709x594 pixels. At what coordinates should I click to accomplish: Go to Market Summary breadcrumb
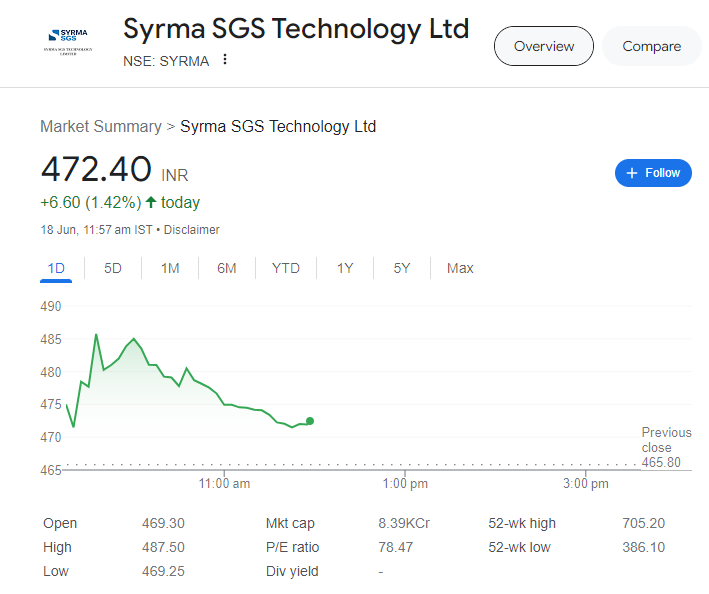[x=101, y=126]
